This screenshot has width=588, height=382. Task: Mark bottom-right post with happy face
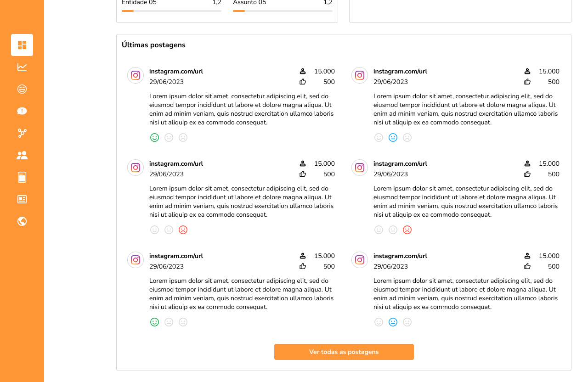(379, 322)
